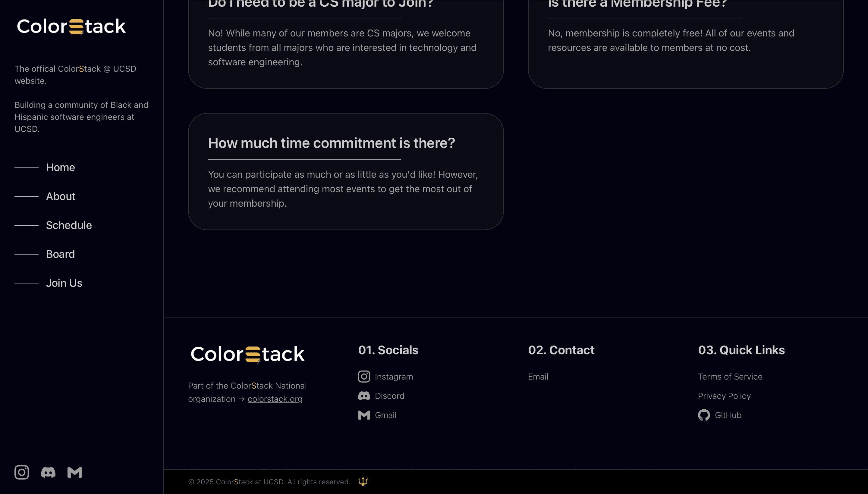Click the GitHub icon under Quick Links
This screenshot has width=868, height=494.
click(x=704, y=415)
